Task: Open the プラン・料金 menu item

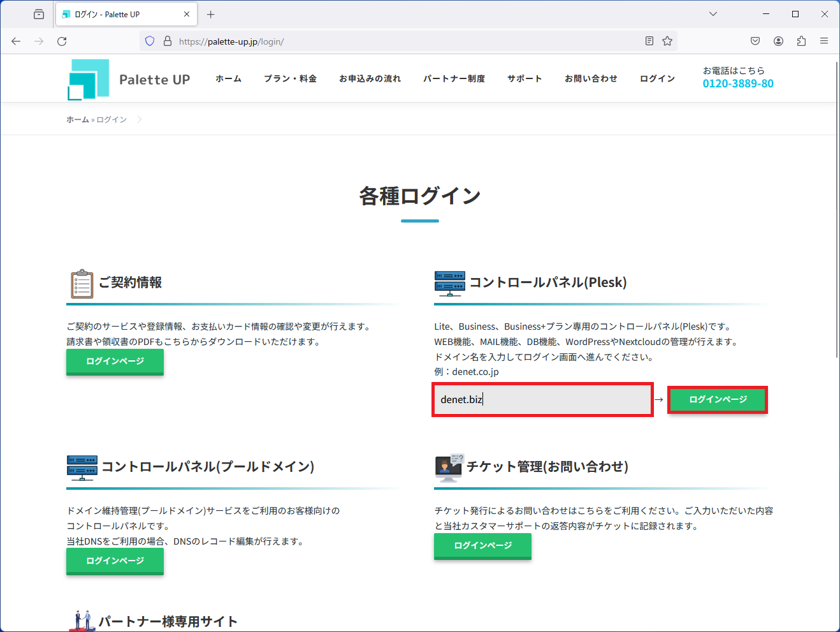Action: pos(291,78)
